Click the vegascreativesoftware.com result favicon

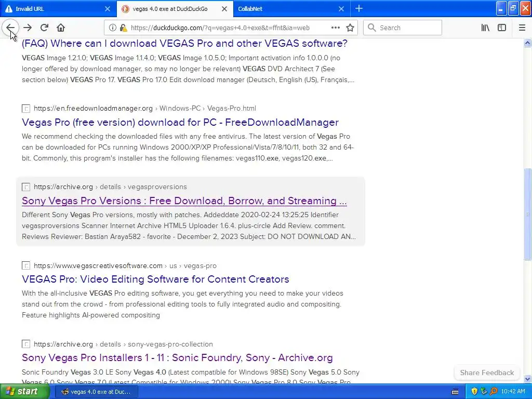pos(26,265)
